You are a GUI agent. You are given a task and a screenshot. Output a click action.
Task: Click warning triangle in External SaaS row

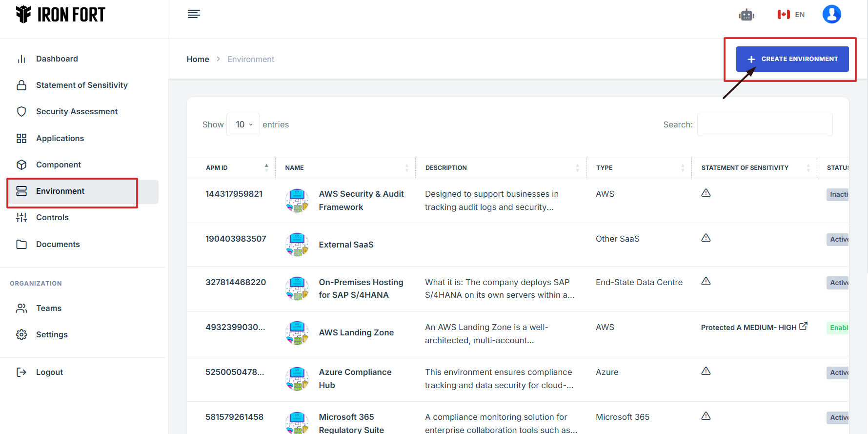tap(706, 238)
